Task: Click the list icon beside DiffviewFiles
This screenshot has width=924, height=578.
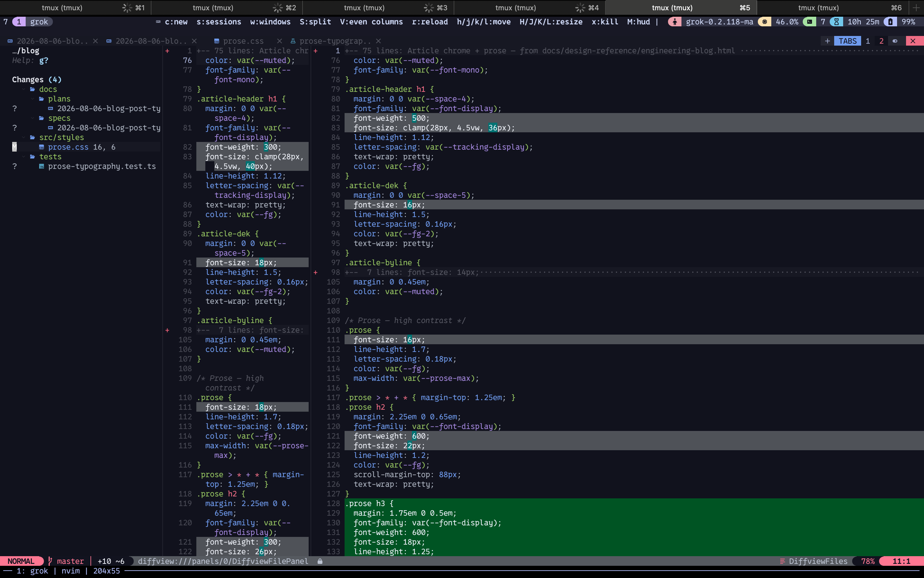Action: click(782, 561)
